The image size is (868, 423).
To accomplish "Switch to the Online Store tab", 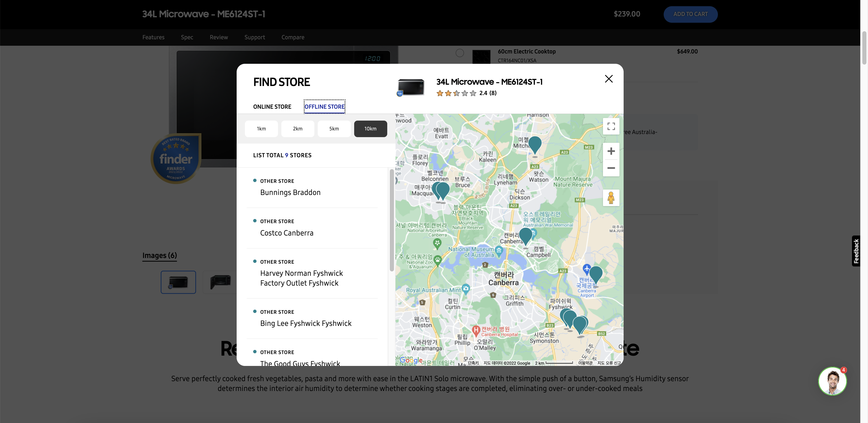I will [272, 107].
